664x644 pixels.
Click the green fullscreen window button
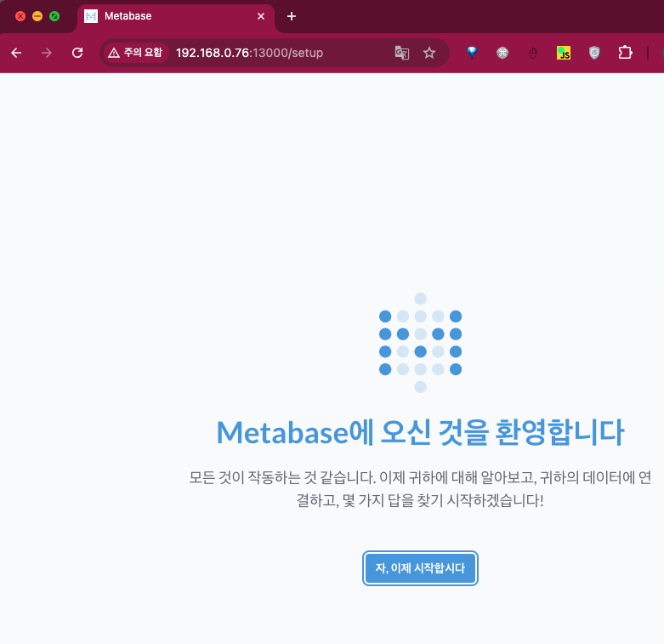[x=54, y=16]
